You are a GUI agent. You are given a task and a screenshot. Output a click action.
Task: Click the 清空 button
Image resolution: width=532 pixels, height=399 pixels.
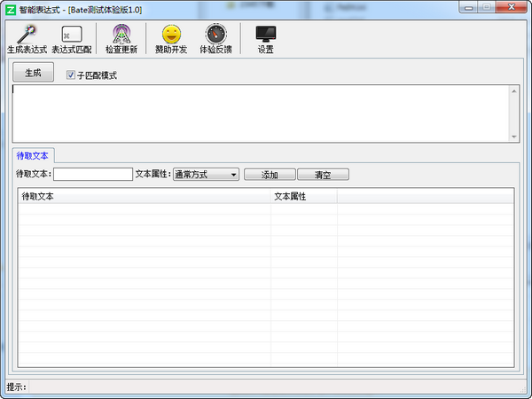pos(323,175)
